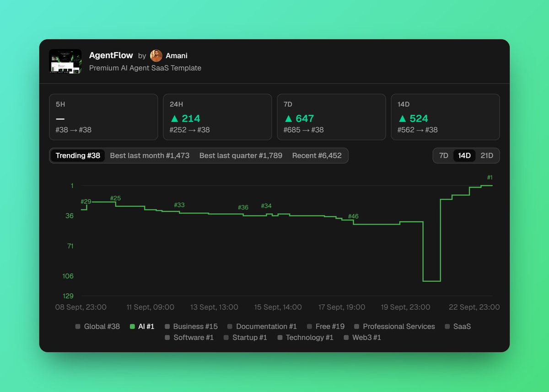Viewport: 549px width, 392px height.
Task: Click the #46 data label on chart
Action: (353, 216)
